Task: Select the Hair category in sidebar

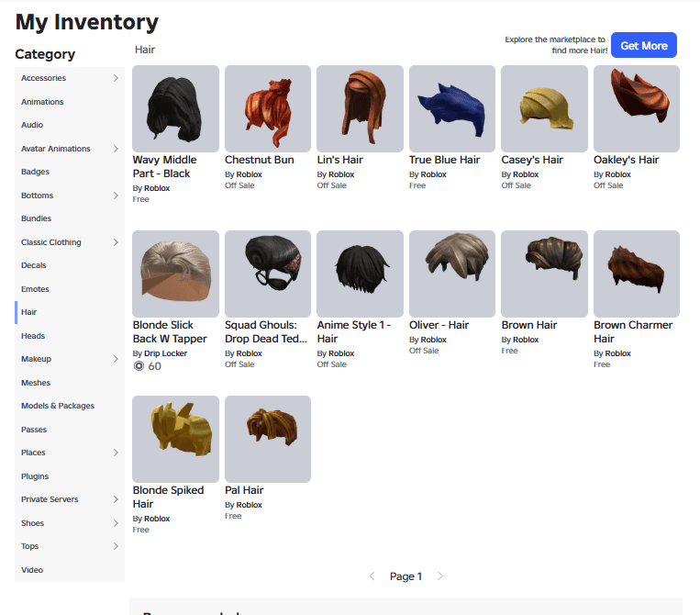Action: 70,312
